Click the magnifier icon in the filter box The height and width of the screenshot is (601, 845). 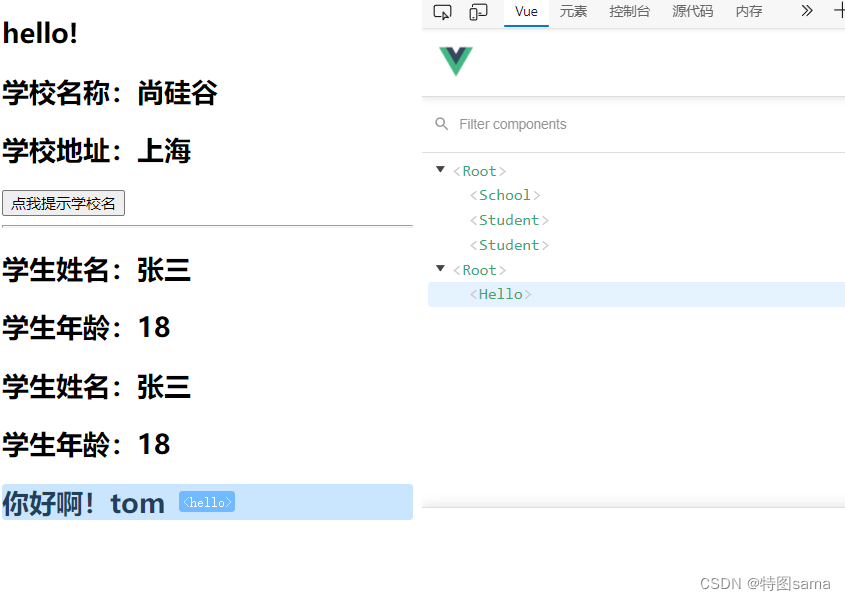pyautogui.click(x=441, y=124)
